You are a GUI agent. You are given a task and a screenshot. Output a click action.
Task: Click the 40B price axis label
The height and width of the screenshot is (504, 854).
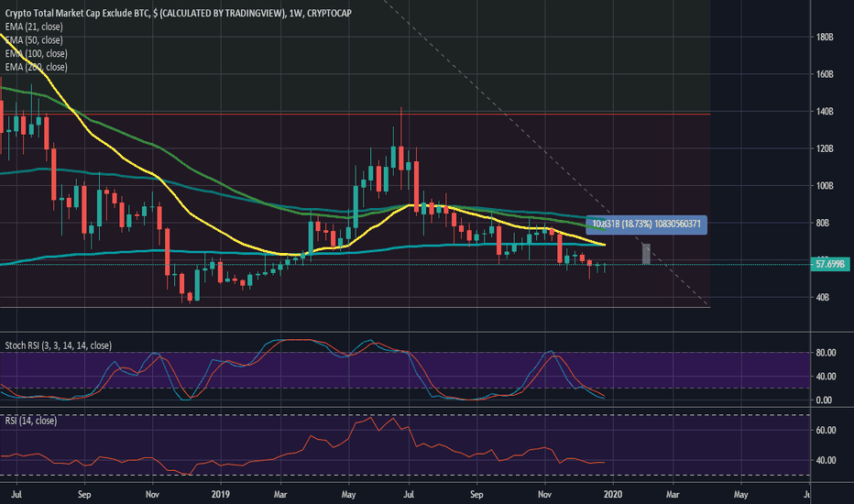(823, 298)
